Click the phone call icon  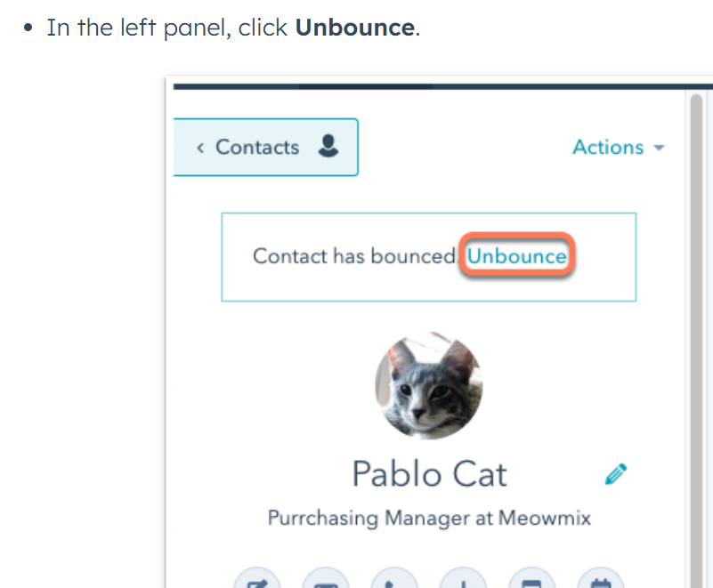tap(393, 581)
